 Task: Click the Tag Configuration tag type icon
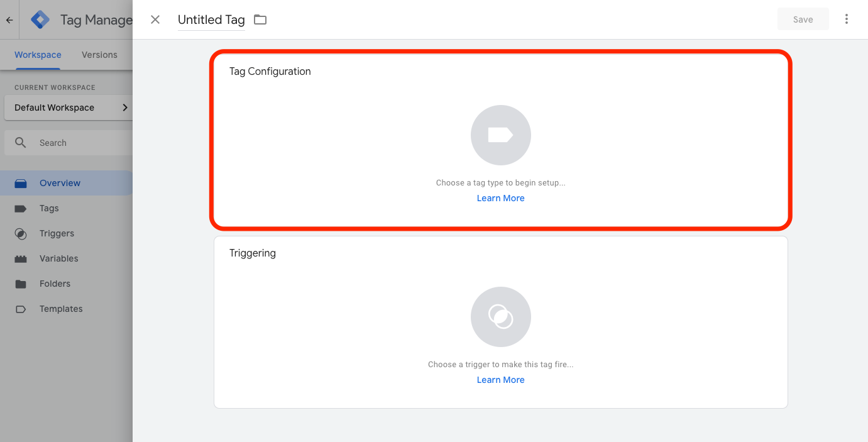[x=501, y=135]
